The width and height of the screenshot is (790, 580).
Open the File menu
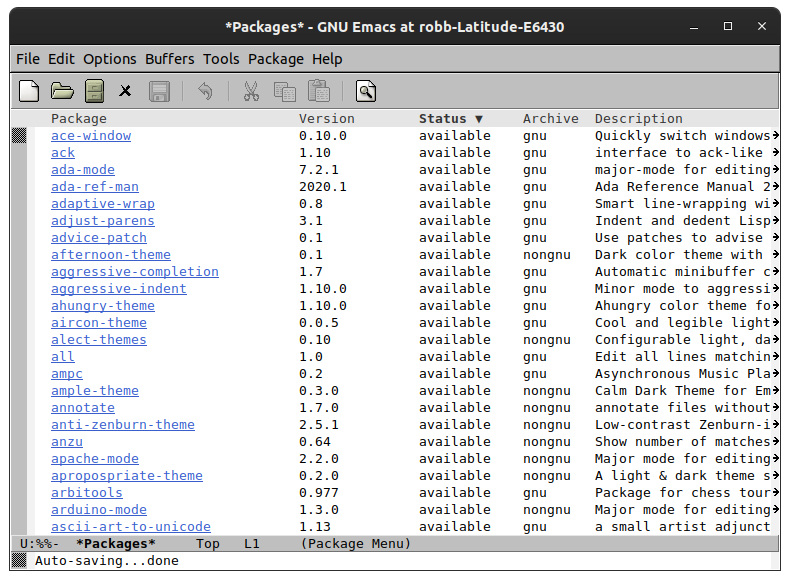28,59
